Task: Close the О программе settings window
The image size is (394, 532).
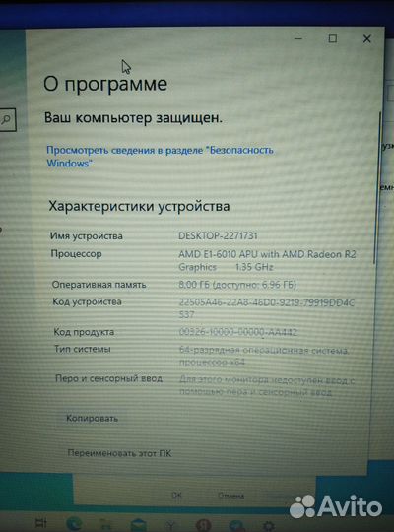Action: click(366, 38)
